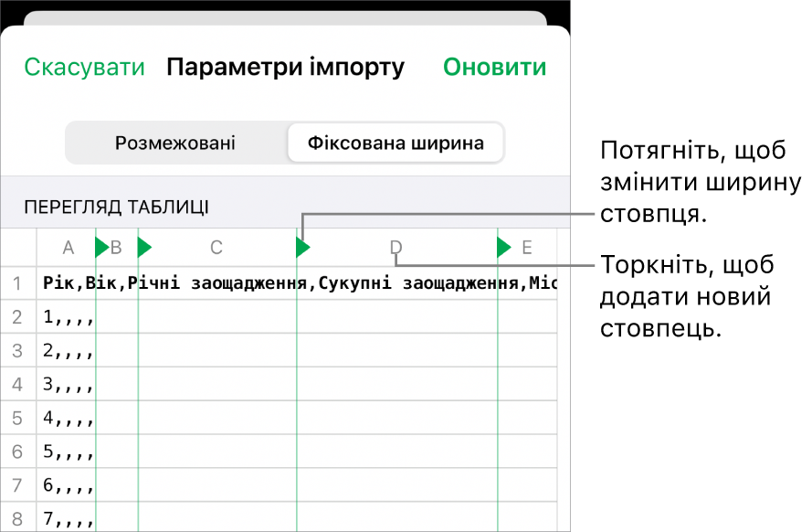This screenshot has height=532, width=812.
Task: Tap Скасувати to cancel import
Action: (x=84, y=68)
